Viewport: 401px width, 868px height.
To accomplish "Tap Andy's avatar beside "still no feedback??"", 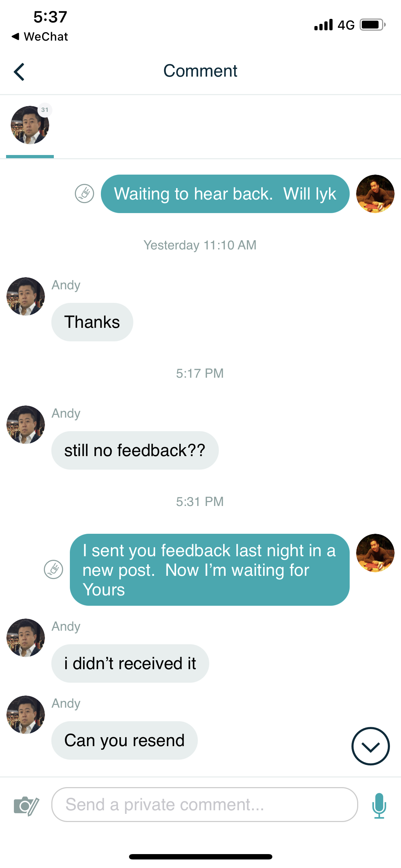I will click(x=26, y=425).
